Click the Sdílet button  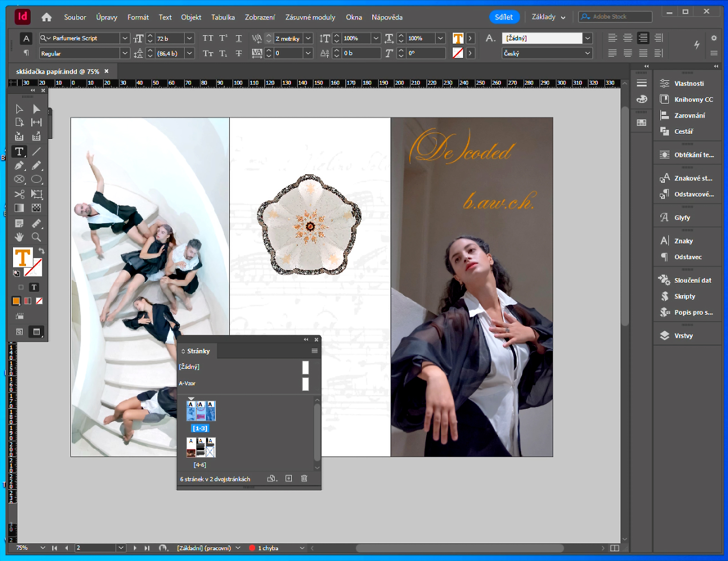[504, 17]
